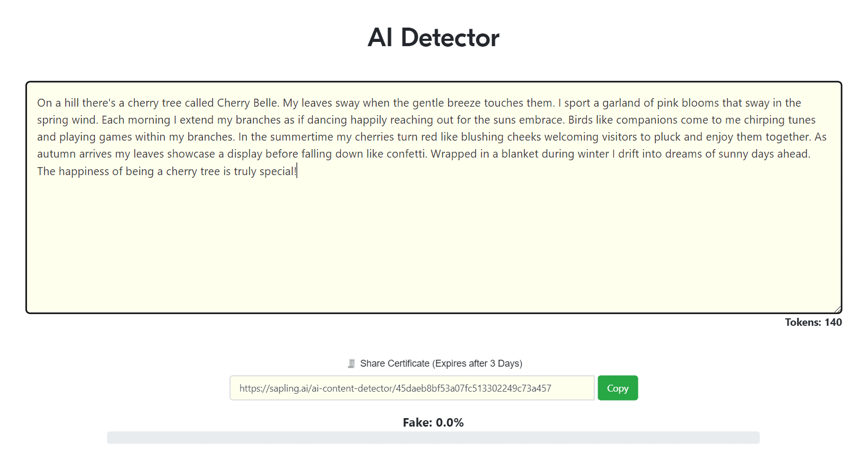
Task: Click the certificate icon beside Share Certificate
Action: click(351, 363)
